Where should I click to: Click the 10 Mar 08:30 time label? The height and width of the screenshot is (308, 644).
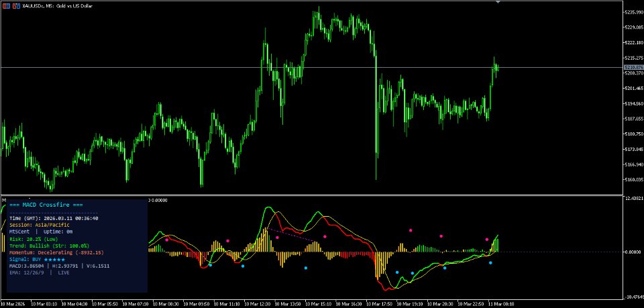click(x=166, y=304)
